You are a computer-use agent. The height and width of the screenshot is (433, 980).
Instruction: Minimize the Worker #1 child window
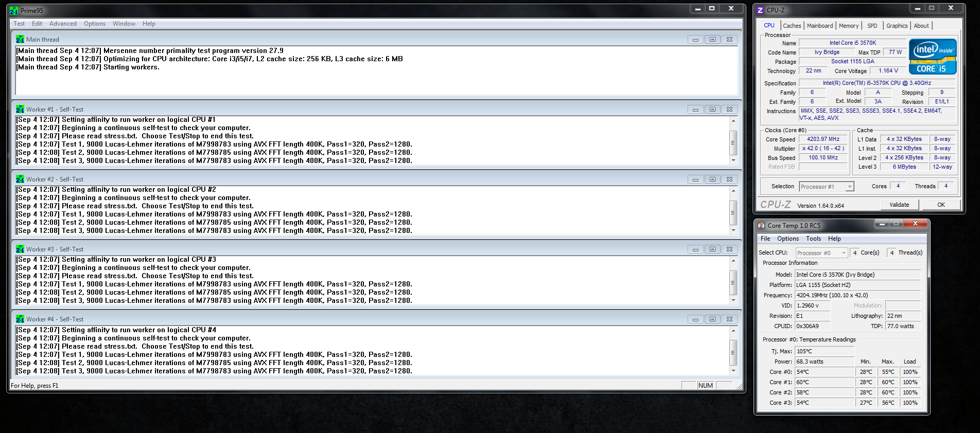[695, 110]
